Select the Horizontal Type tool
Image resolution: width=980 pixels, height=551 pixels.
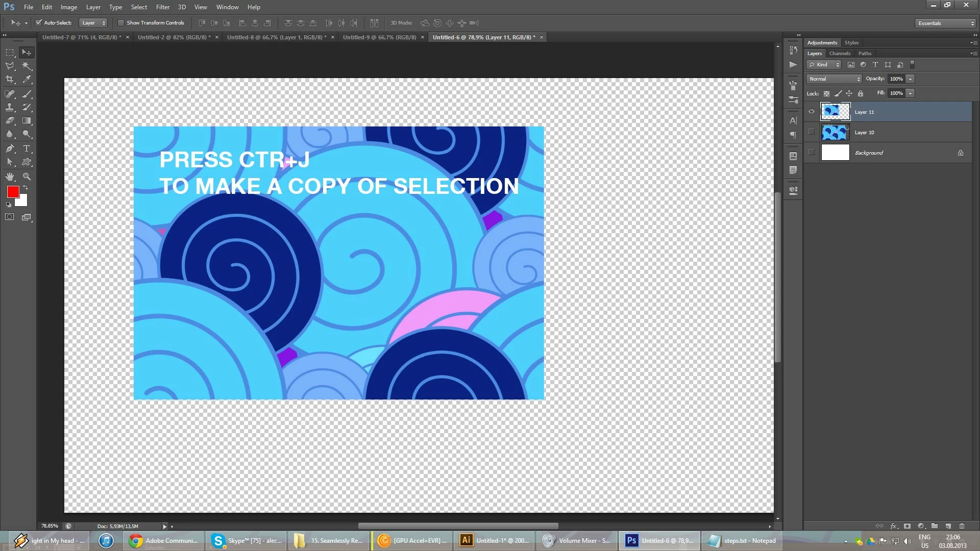[27, 148]
